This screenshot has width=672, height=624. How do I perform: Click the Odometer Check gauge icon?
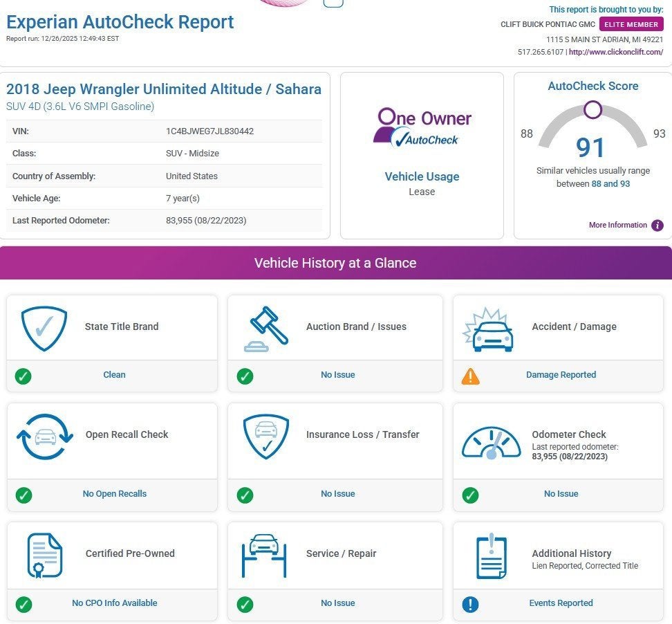click(x=491, y=442)
